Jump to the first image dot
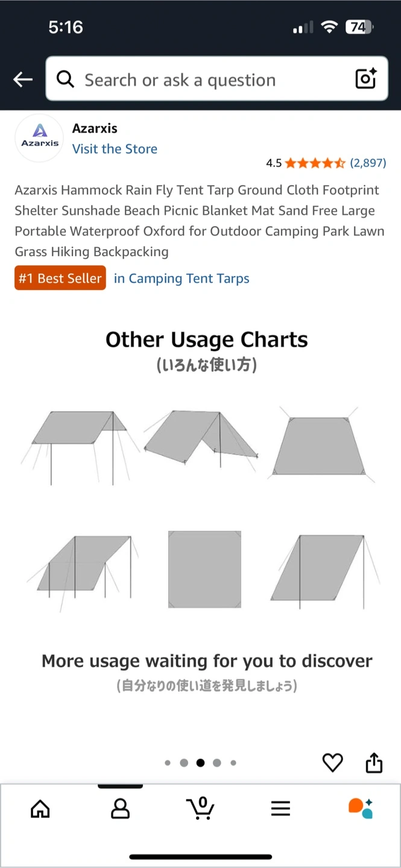The width and height of the screenshot is (401, 868). click(168, 763)
